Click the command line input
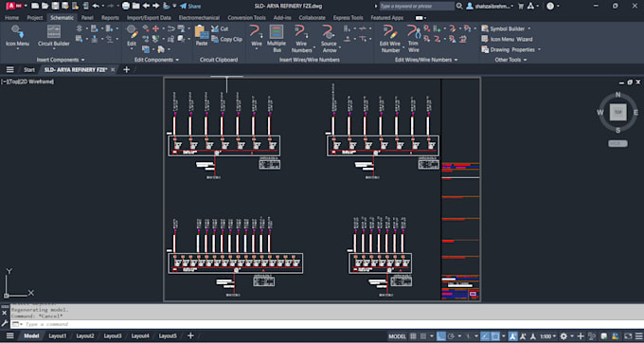 (x=327, y=324)
